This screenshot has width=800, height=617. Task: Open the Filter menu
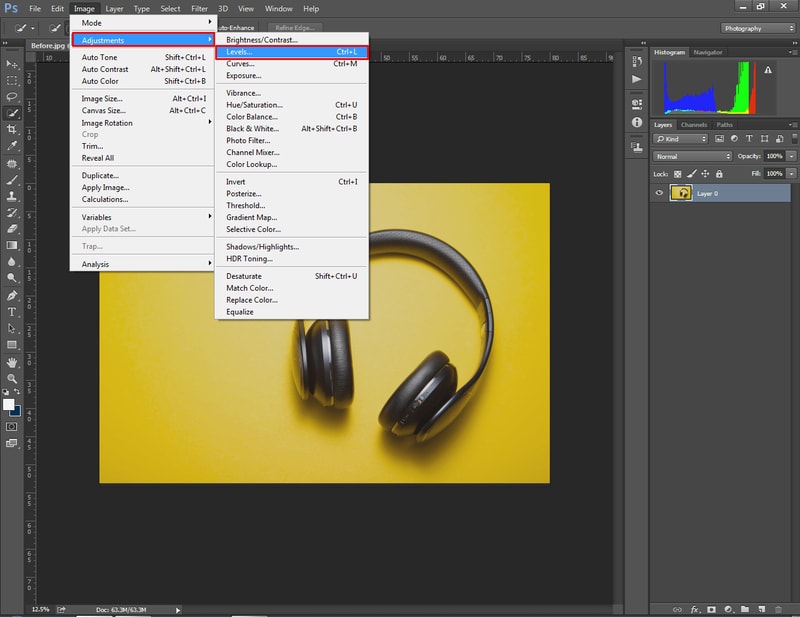199,9
